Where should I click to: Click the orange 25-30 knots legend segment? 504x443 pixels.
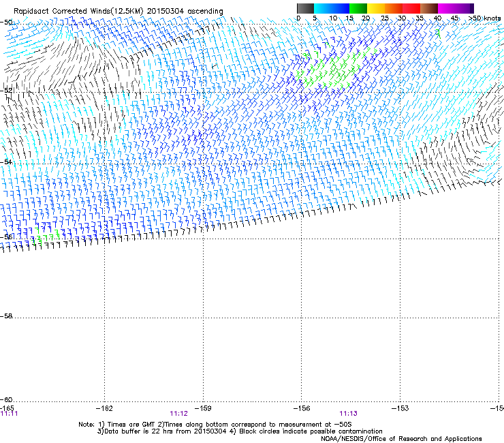(x=394, y=8)
